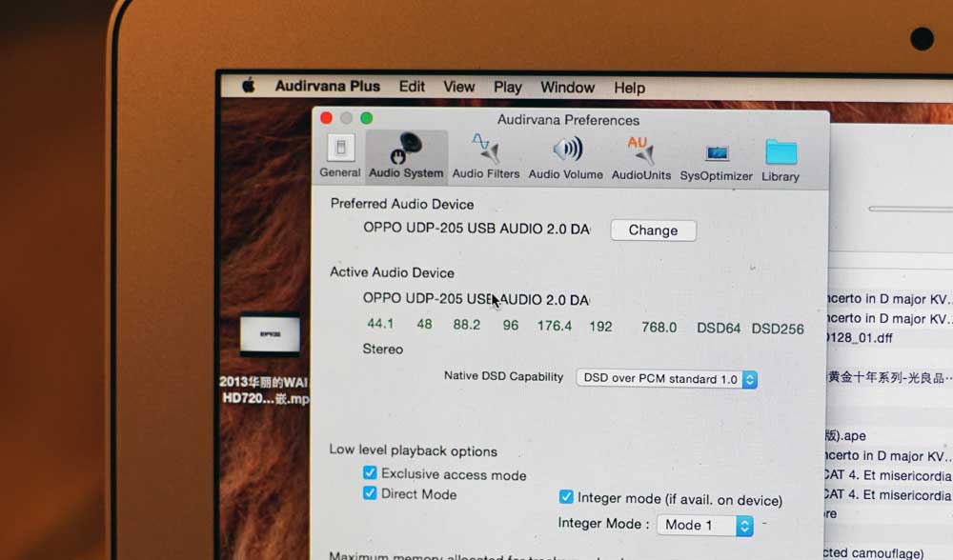Open the AudioUnits preferences icon
This screenshot has height=560, width=953.
[641, 158]
